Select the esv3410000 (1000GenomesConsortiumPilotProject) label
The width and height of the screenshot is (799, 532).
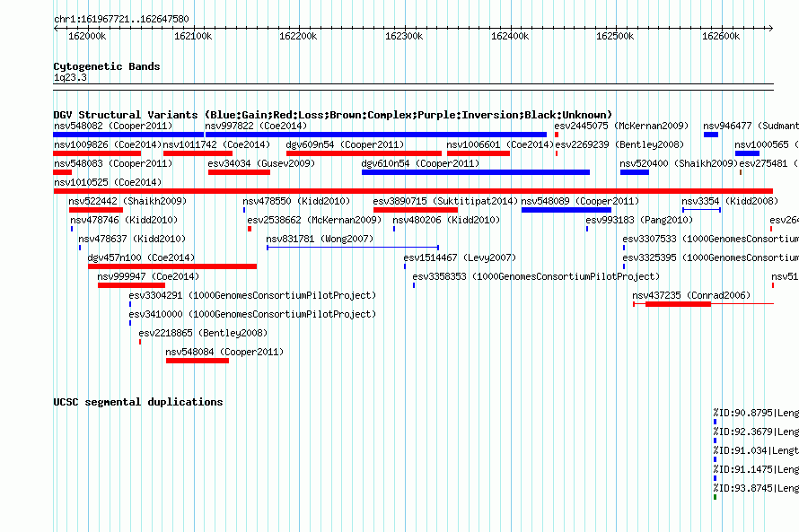(x=252, y=314)
